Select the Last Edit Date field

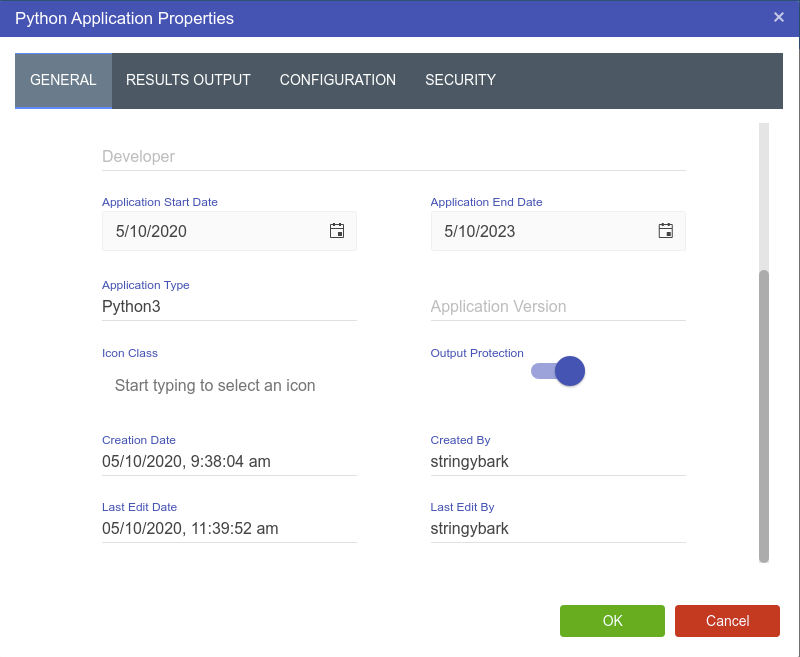229,529
